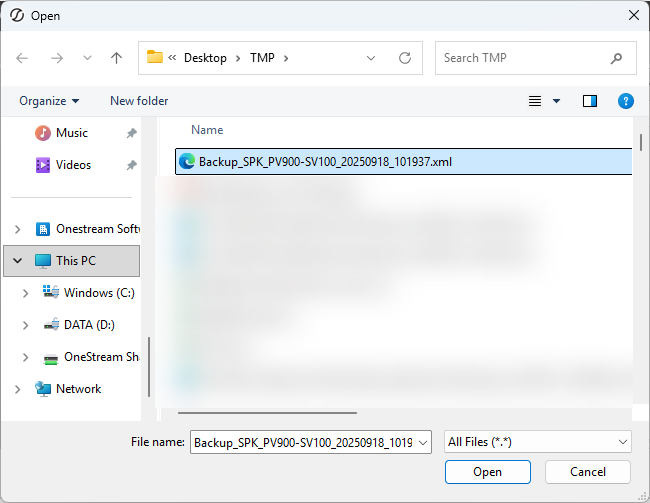Select the Backup_SPK_PV900 xml file

(x=325, y=161)
